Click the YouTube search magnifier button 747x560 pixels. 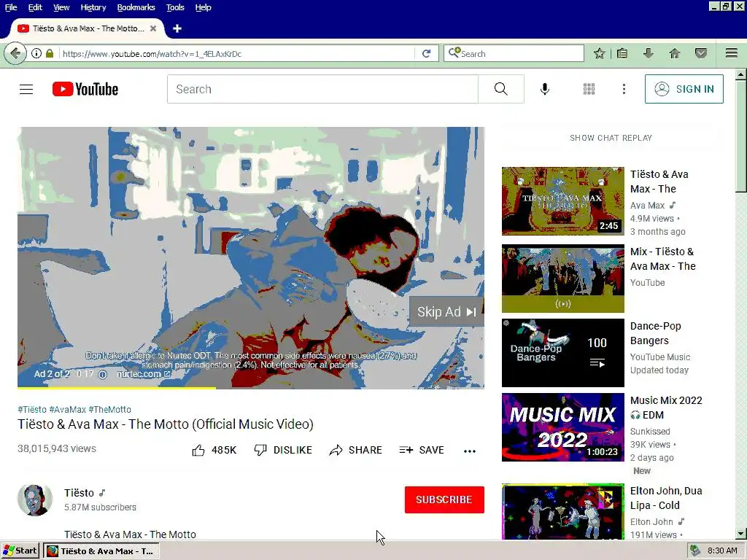pos(500,89)
